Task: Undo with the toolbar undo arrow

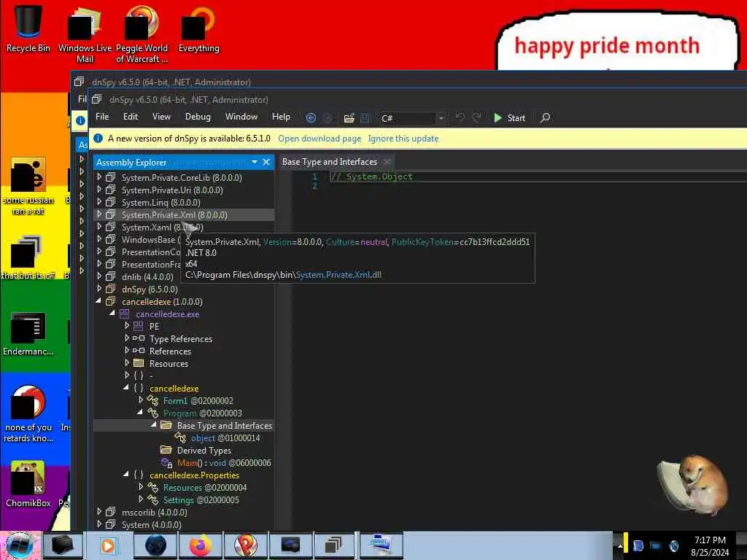Action: pos(460,117)
